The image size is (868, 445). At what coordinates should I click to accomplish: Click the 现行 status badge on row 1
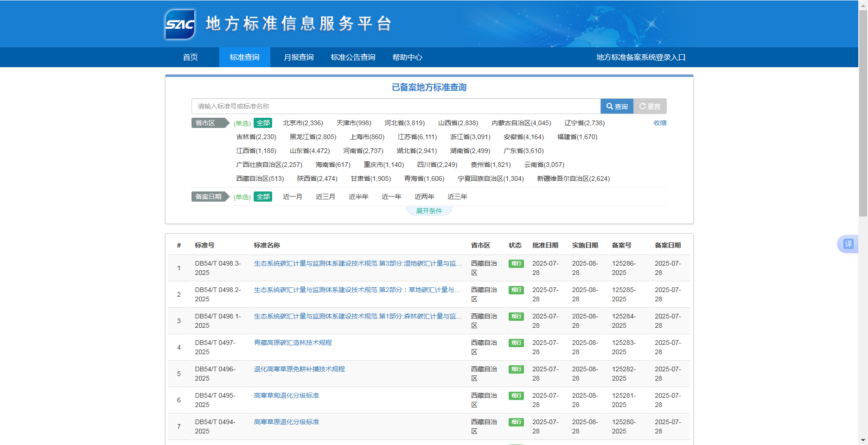516,264
